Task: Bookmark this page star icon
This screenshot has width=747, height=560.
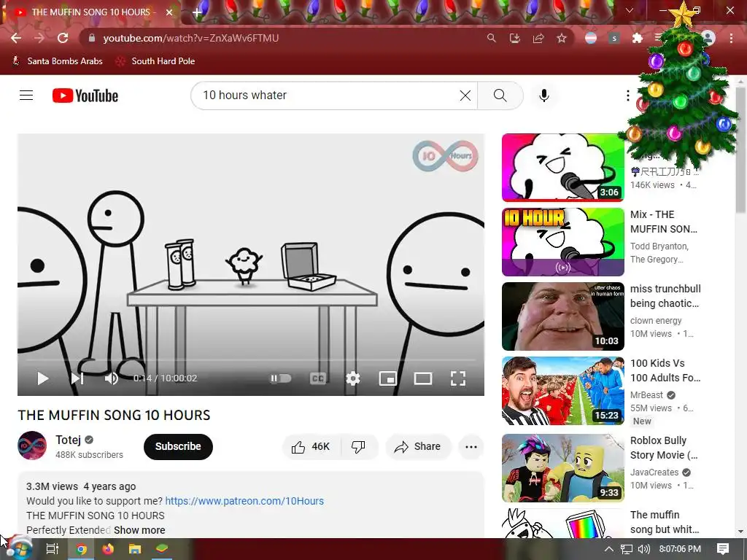Action: (562, 38)
